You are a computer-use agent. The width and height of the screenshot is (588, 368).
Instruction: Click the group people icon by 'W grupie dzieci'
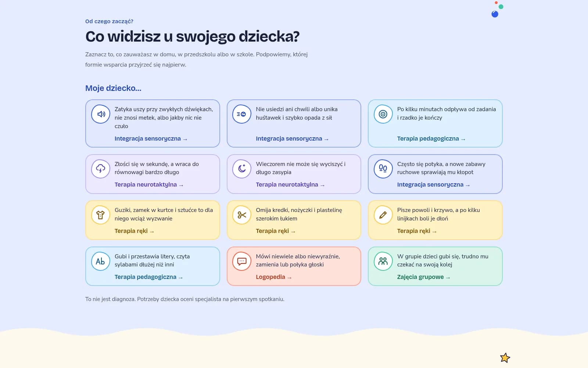383,261
